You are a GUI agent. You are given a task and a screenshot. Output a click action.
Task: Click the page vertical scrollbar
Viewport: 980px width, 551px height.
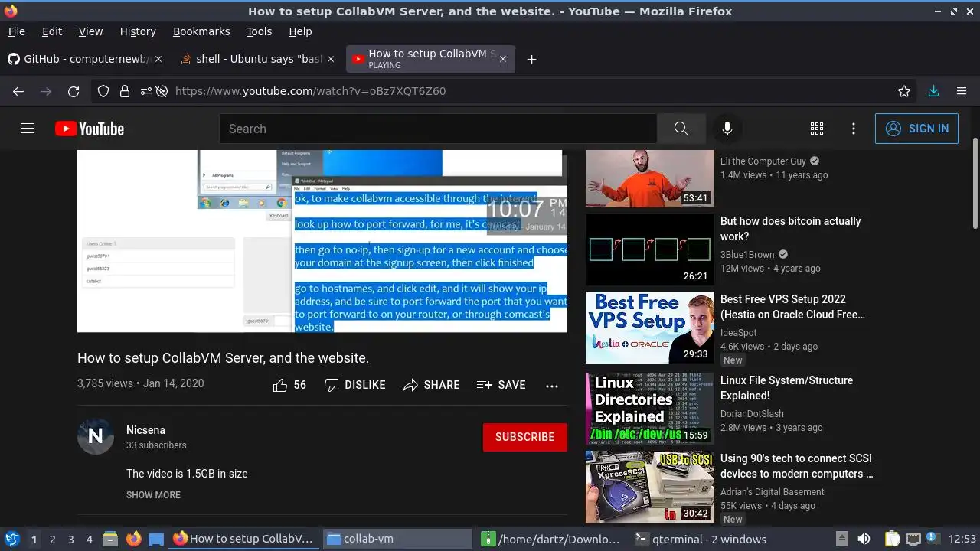[x=975, y=184]
